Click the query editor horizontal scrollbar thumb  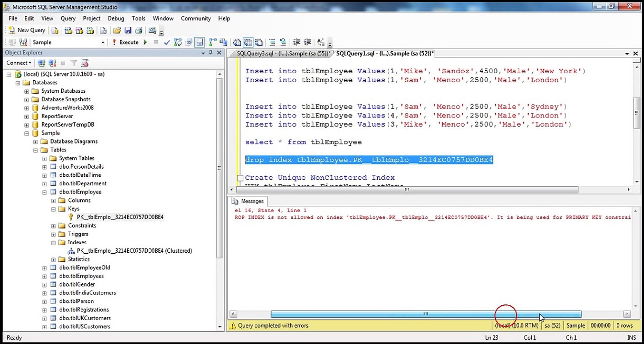[407, 190]
